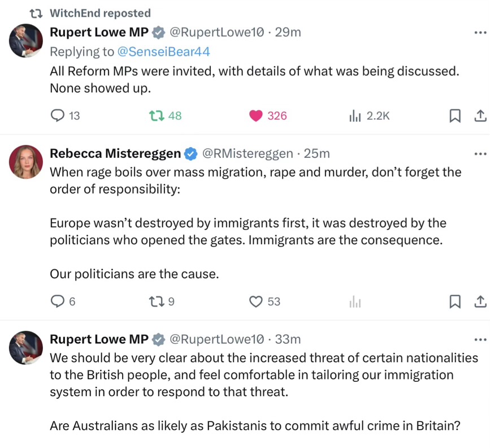This screenshot has width=490, height=448.
Task: Like the tweet with 53 likes
Action: (256, 301)
